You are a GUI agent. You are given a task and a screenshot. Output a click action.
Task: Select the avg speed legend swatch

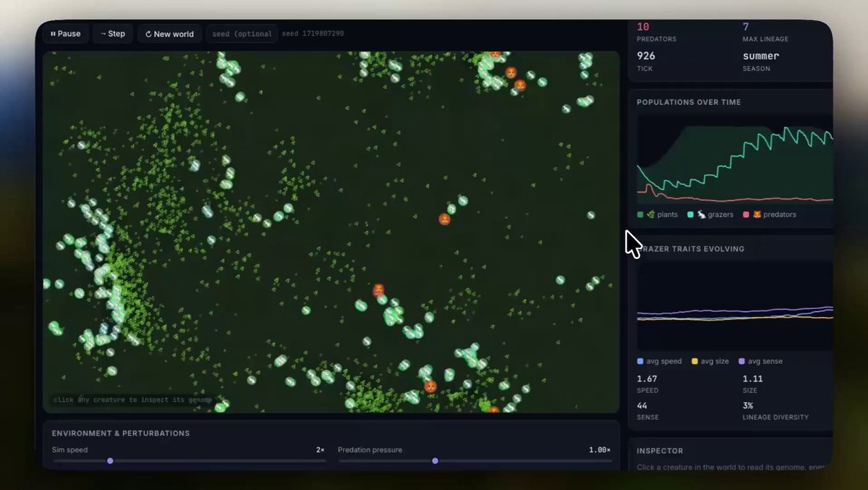(x=640, y=361)
